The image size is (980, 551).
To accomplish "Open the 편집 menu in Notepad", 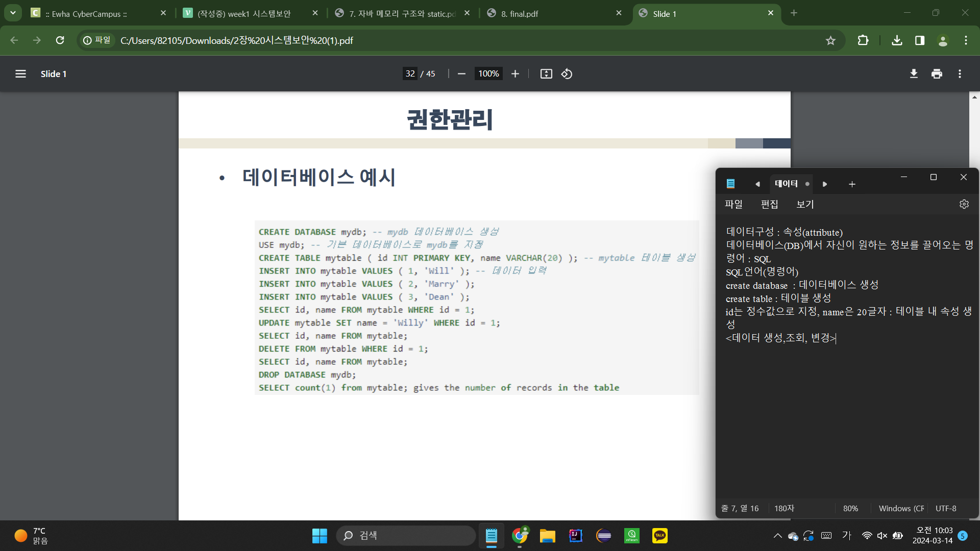I will (x=769, y=204).
